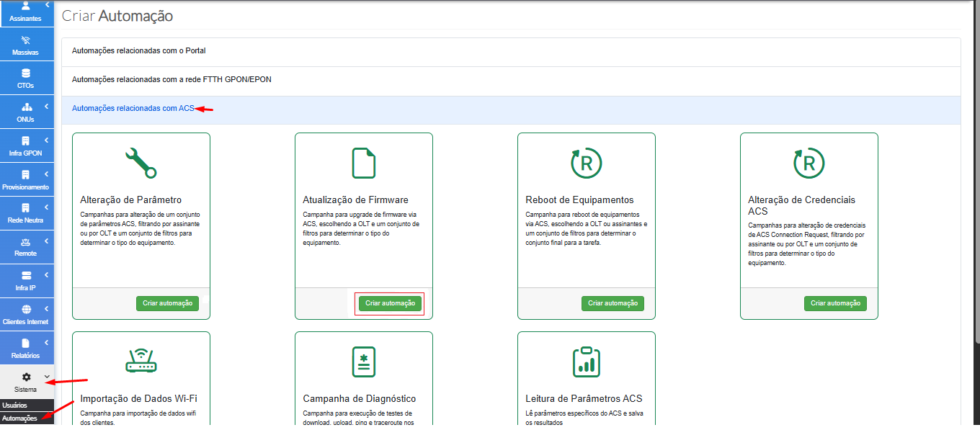Expand the Assinantes menu chevron
980x448 pixels.
point(47,4)
